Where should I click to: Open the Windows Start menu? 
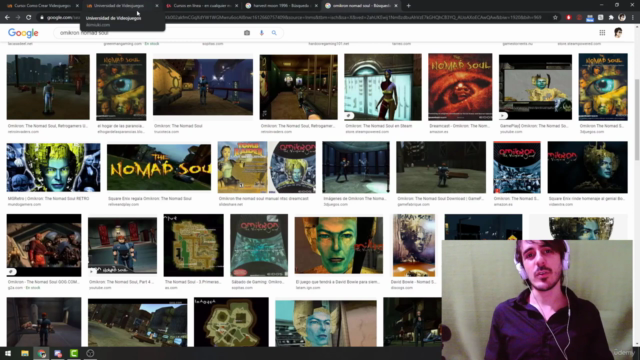8,353
